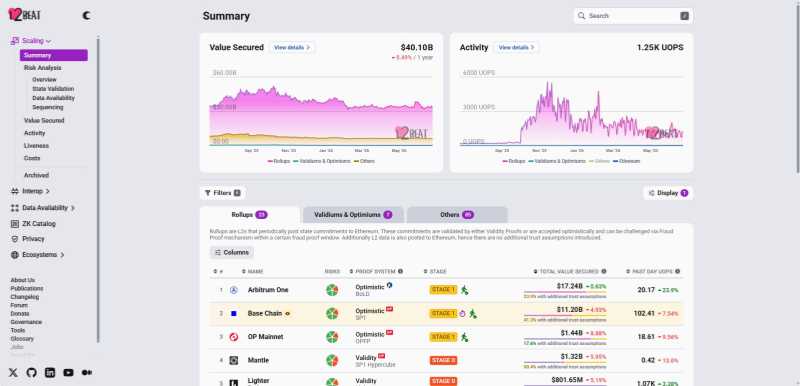
Task: Click the Interop sidebar icon
Action: [x=15, y=191]
